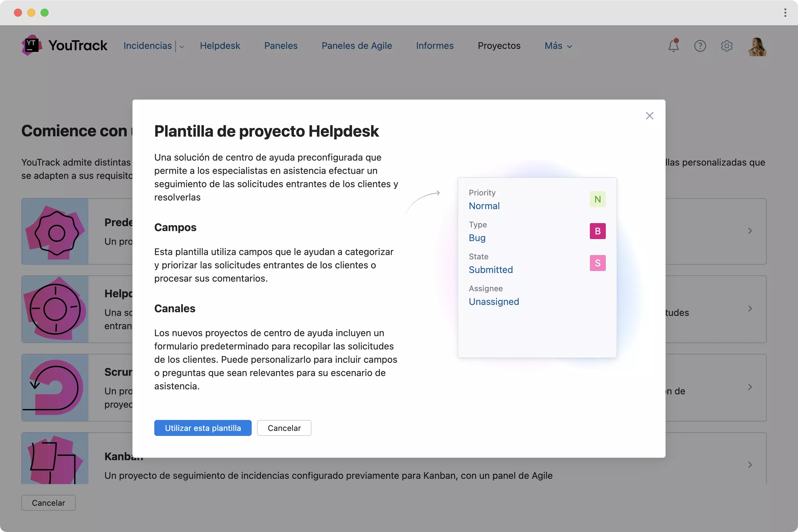This screenshot has width=798, height=532.
Task: Click the Scrum template thumbnail
Action: 55,387
